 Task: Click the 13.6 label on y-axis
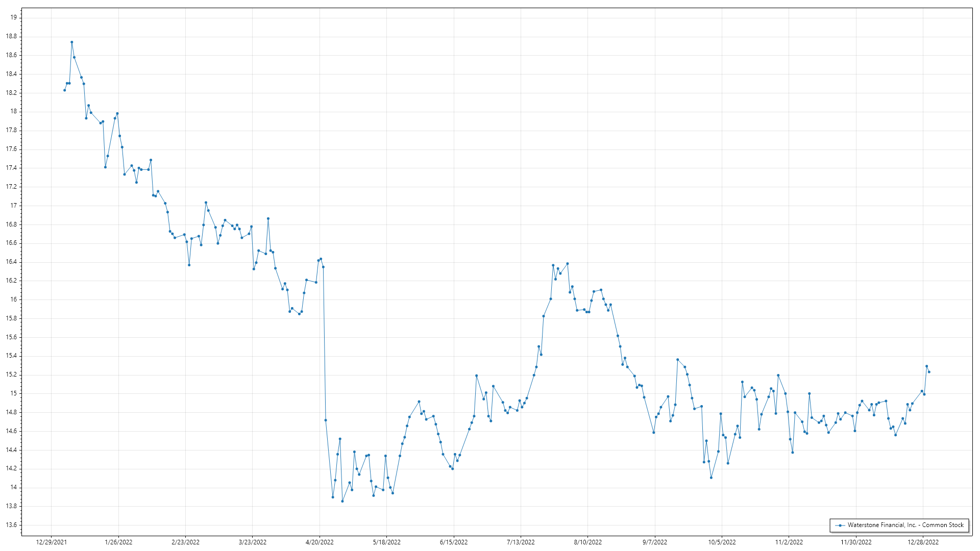point(11,525)
